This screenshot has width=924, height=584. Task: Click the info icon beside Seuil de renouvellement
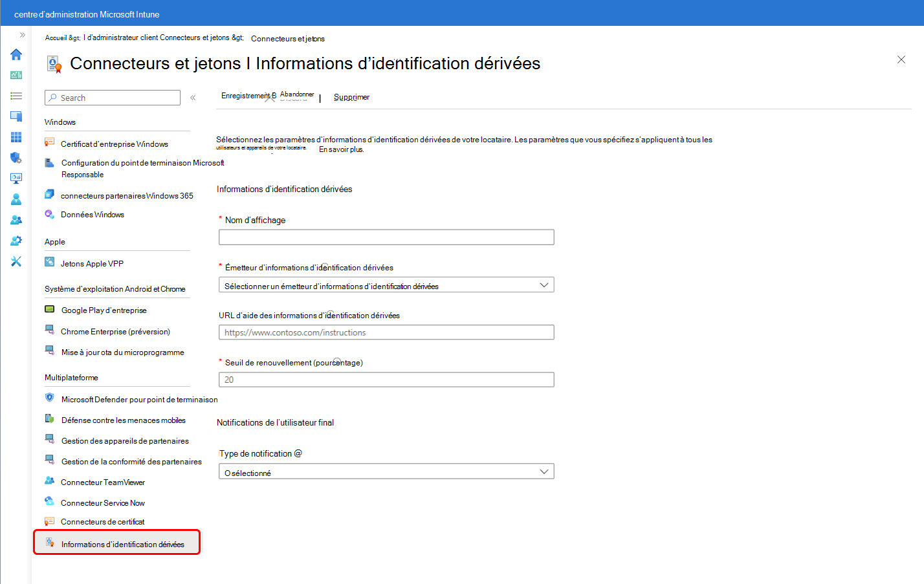(336, 361)
